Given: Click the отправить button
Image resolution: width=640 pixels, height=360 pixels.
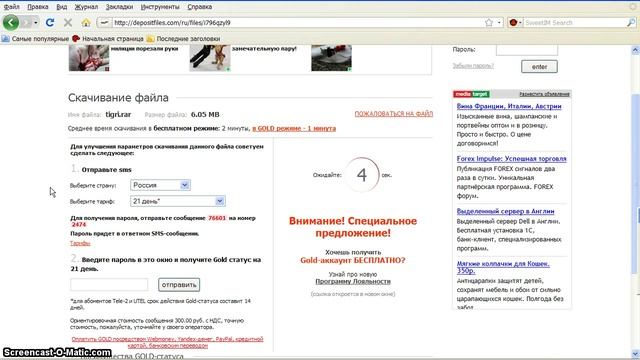Looking at the screenshot, I should (179, 284).
